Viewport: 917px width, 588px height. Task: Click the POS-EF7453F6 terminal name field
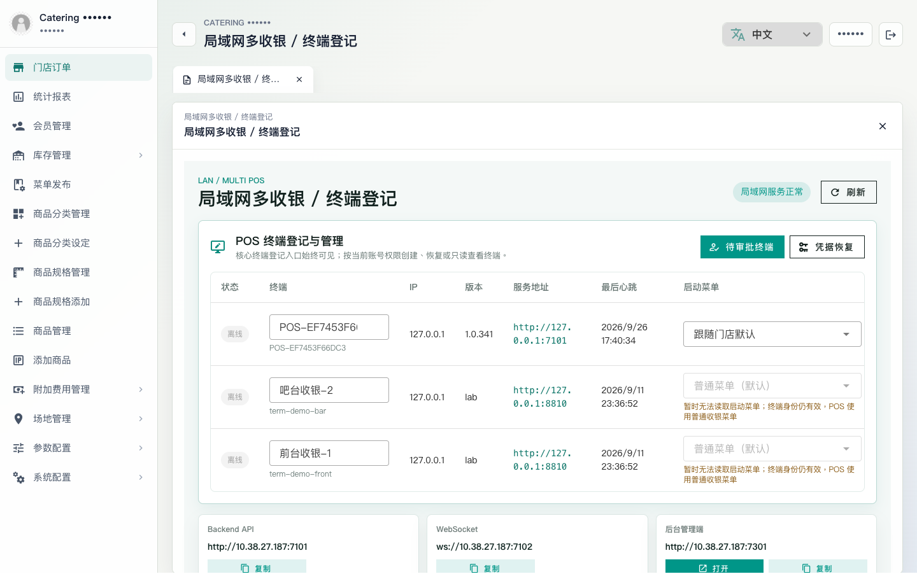pos(329,327)
